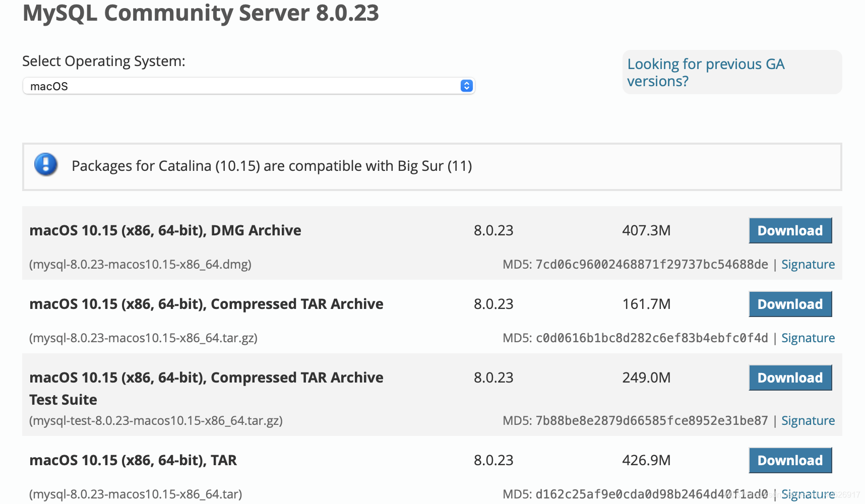Click the 'Select Operating System:' label
This screenshot has height=504, width=865.
[x=104, y=61]
